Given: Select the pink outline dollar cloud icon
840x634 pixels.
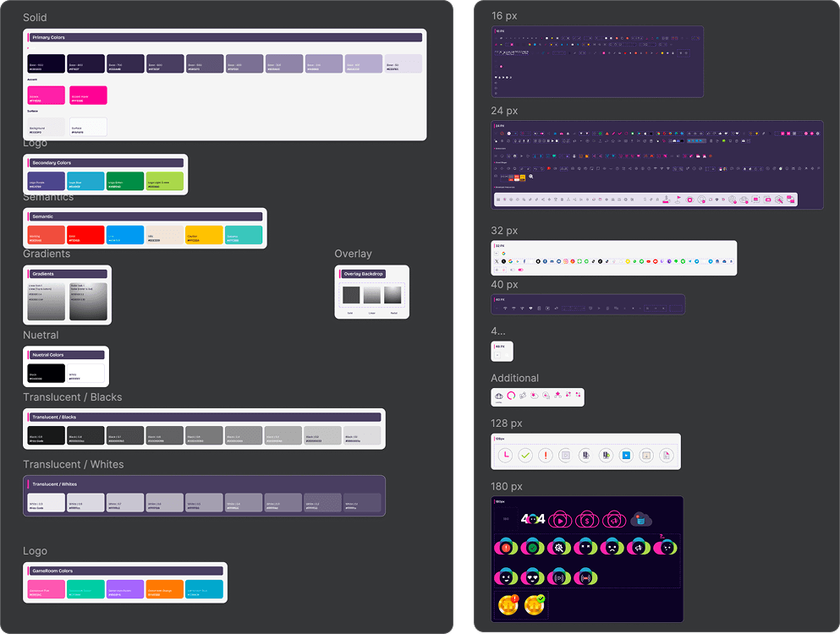Looking at the screenshot, I should pyautogui.click(x=587, y=519).
